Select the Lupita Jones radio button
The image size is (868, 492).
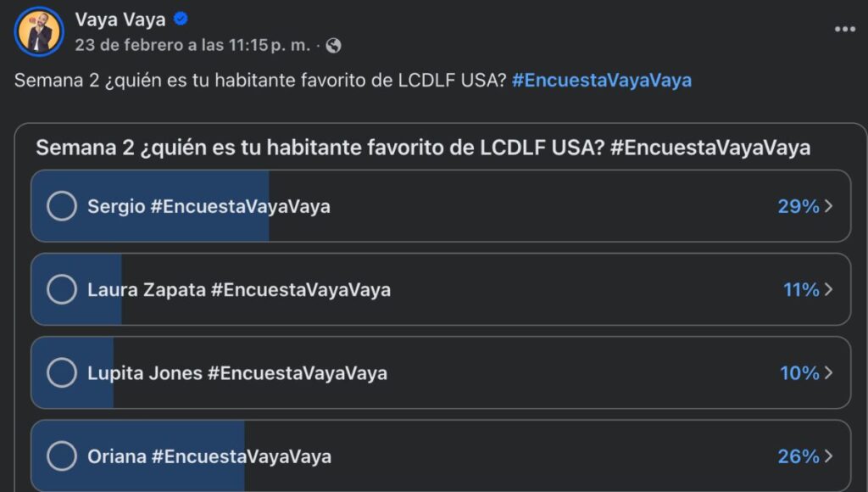coord(61,372)
